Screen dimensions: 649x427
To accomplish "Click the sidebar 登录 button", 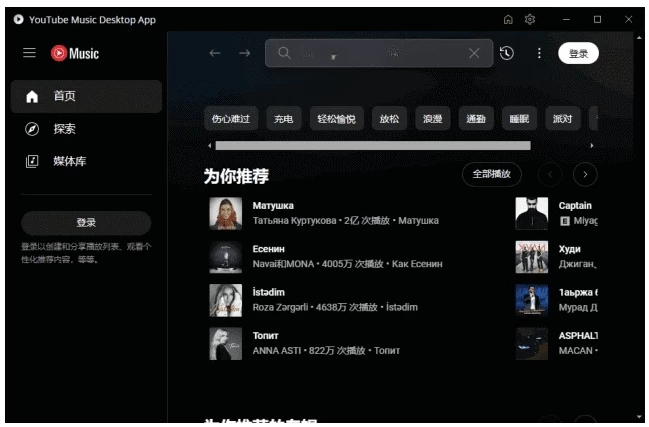I will pyautogui.click(x=86, y=222).
